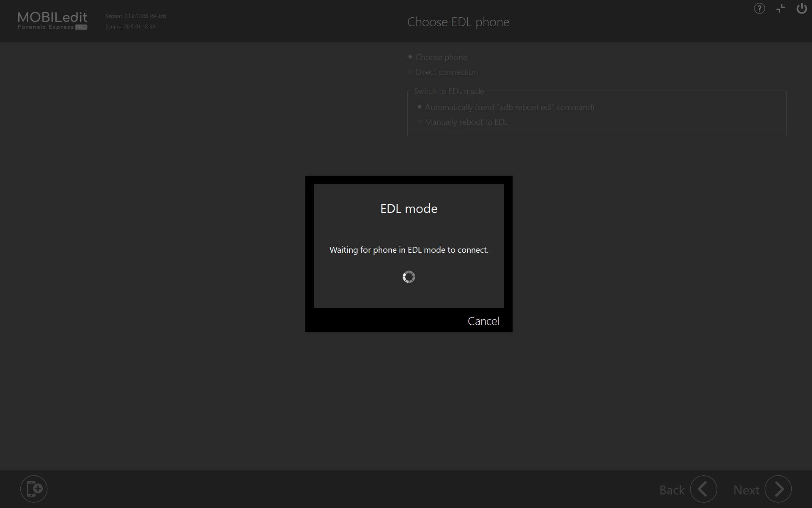The width and height of the screenshot is (812, 508).
Task: Click the add phone connection icon
Action: point(34,489)
